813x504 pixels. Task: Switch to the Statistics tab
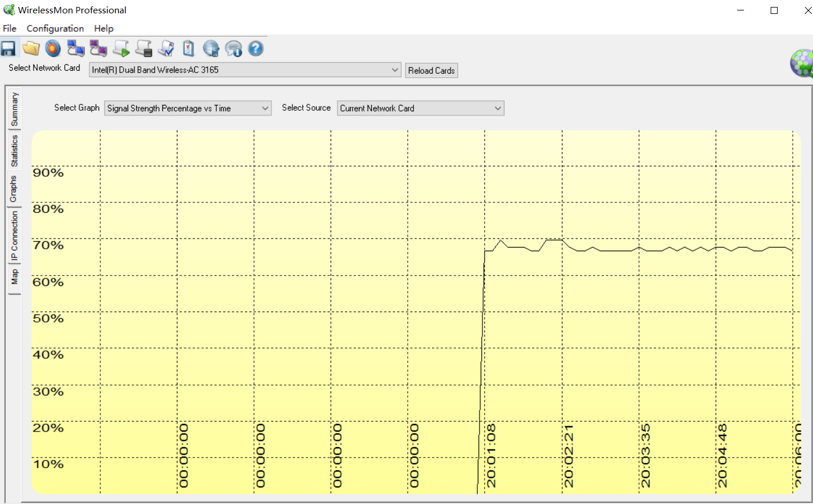pyautogui.click(x=14, y=151)
